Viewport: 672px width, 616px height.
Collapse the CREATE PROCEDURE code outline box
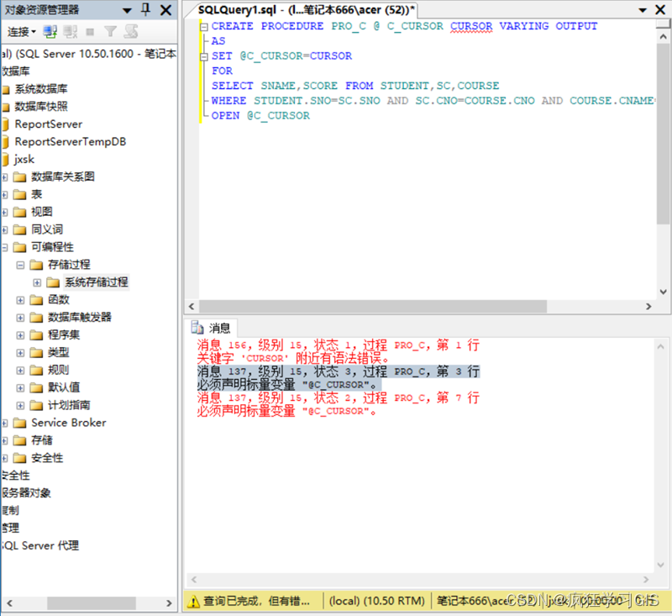[204, 27]
